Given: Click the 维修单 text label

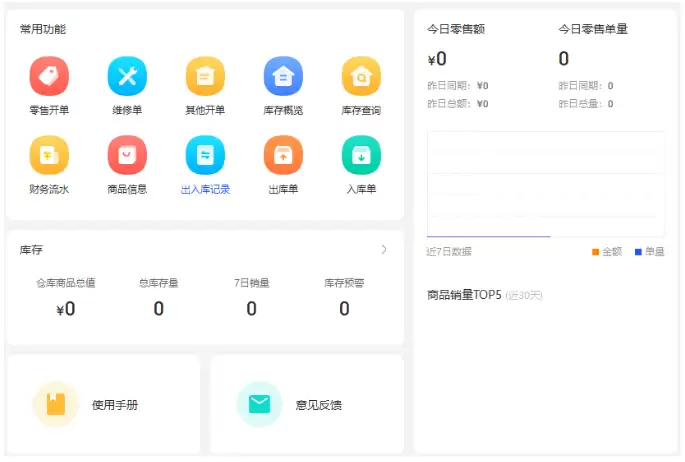Looking at the screenshot, I should coord(127,110).
